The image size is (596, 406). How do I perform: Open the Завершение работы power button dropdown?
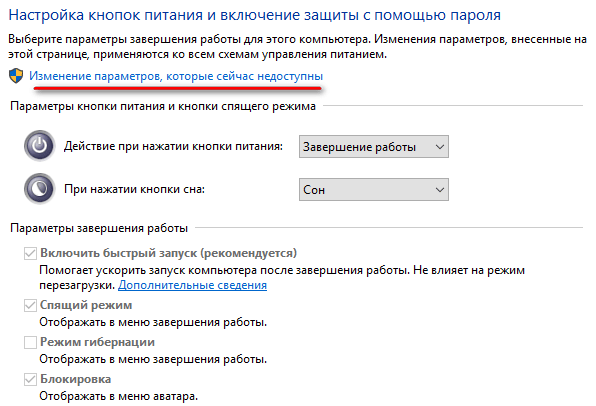(x=374, y=147)
